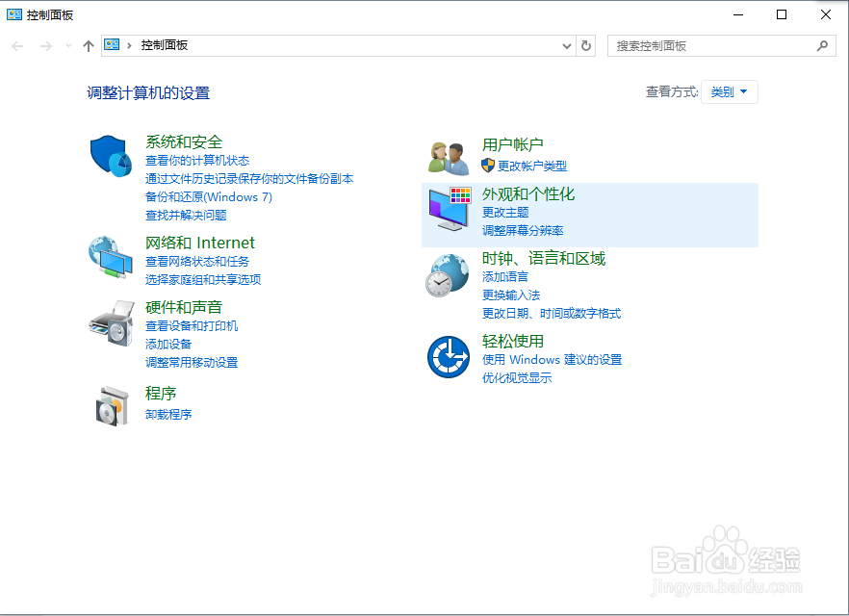Click 选择家庭组和共享选项 link
The height and width of the screenshot is (616, 849).
(x=203, y=279)
